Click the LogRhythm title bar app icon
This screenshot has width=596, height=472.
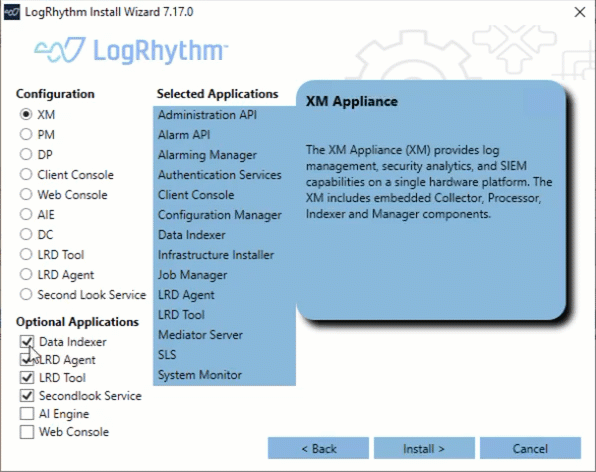click(12, 12)
